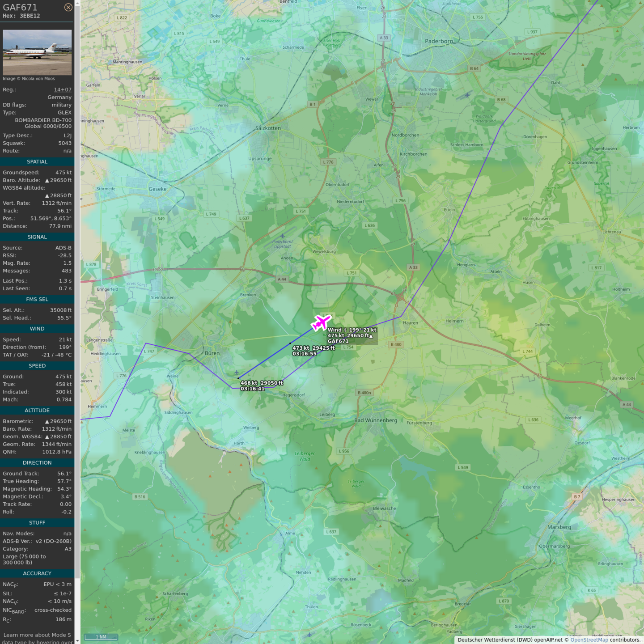This screenshot has width=644, height=644.
Task: Collapse the SPATIAL section header
Action: [x=37, y=162]
